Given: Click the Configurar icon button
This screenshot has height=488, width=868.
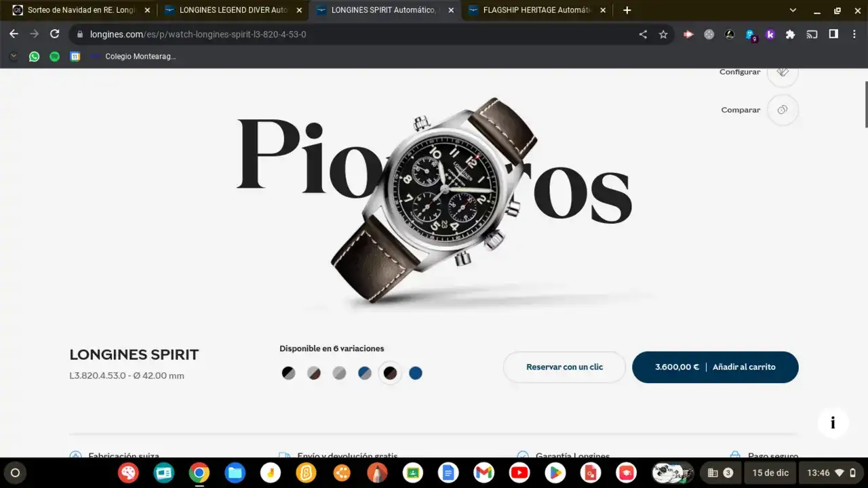Looking at the screenshot, I should (783, 73).
